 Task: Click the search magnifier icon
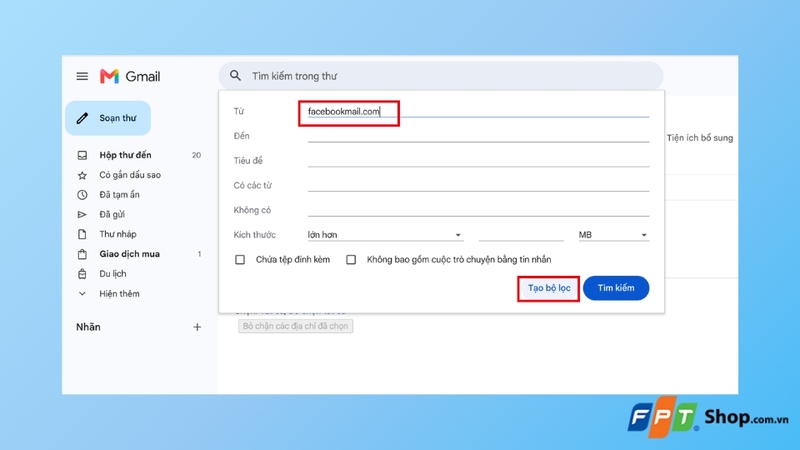point(235,76)
